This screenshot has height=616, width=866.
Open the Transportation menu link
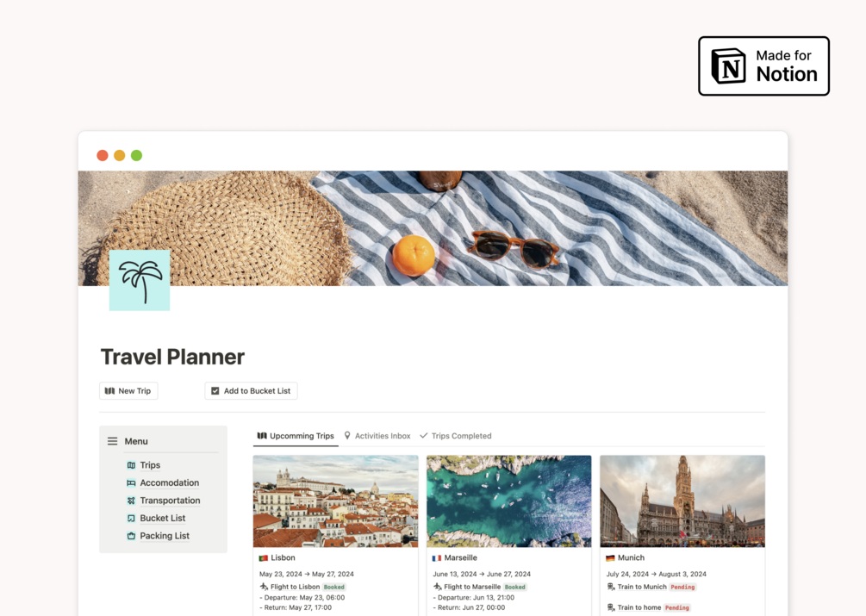(x=170, y=501)
